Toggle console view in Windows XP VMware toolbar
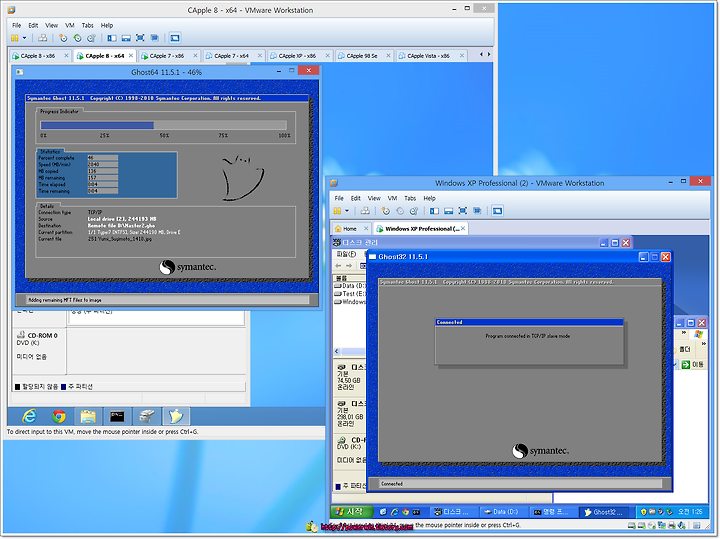The image size is (720, 539). coord(497,211)
